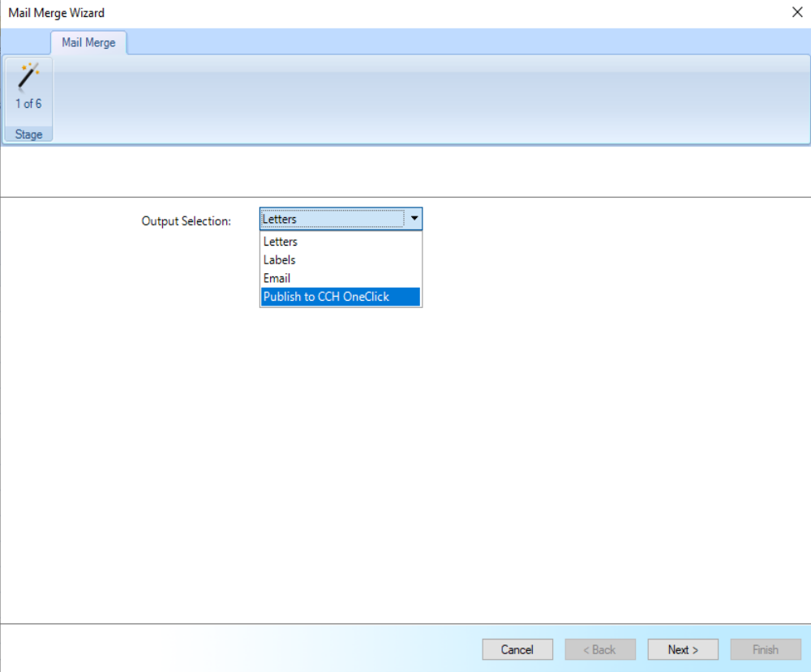The height and width of the screenshot is (672, 811).
Task: Choose Letters from the dropdown list
Action: (x=341, y=242)
